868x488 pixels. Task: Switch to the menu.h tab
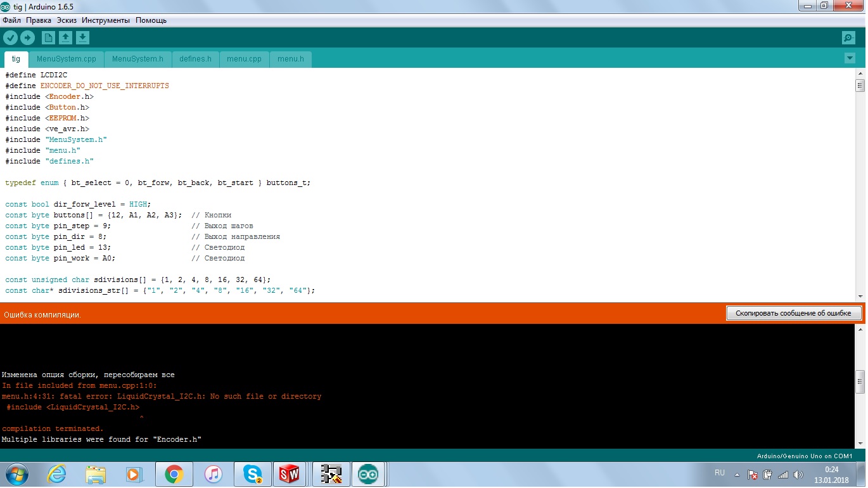pyautogui.click(x=291, y=59)
